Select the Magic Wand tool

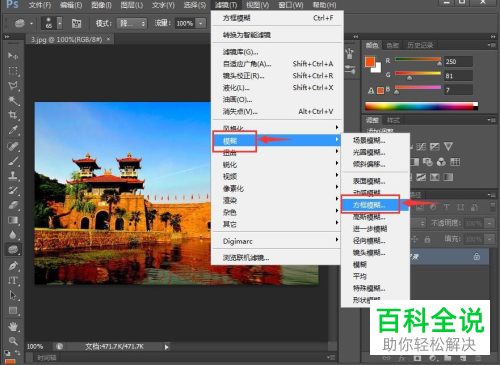tap(13, 100)
